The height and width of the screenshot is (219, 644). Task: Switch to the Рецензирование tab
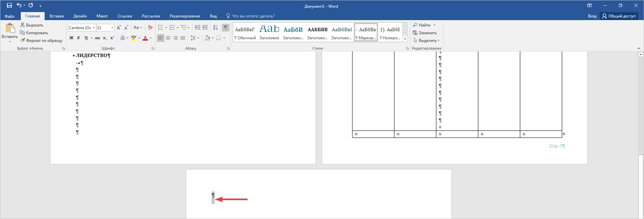pyautogui.click(x=185, y=16)
